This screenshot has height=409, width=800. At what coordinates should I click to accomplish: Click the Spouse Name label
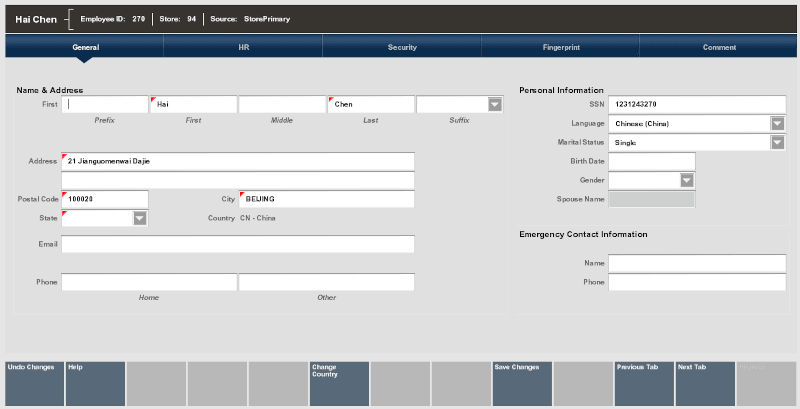(x=580, y=199)
